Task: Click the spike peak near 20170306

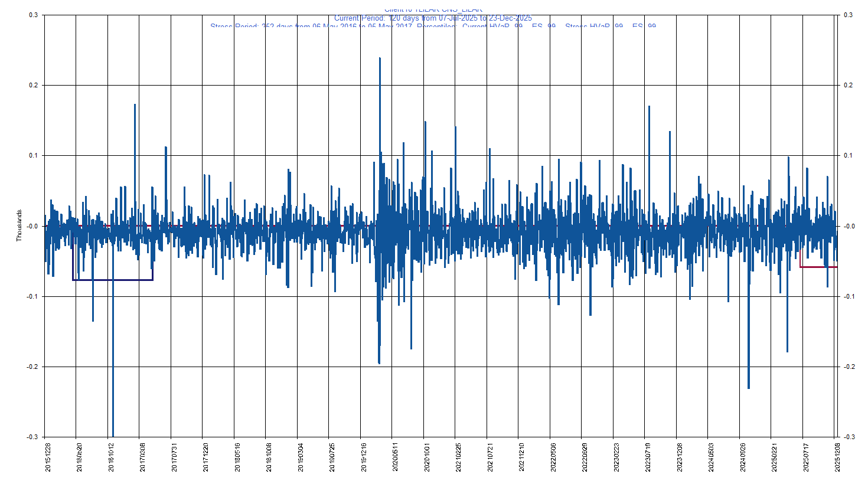Action: (x=135, y=106)
